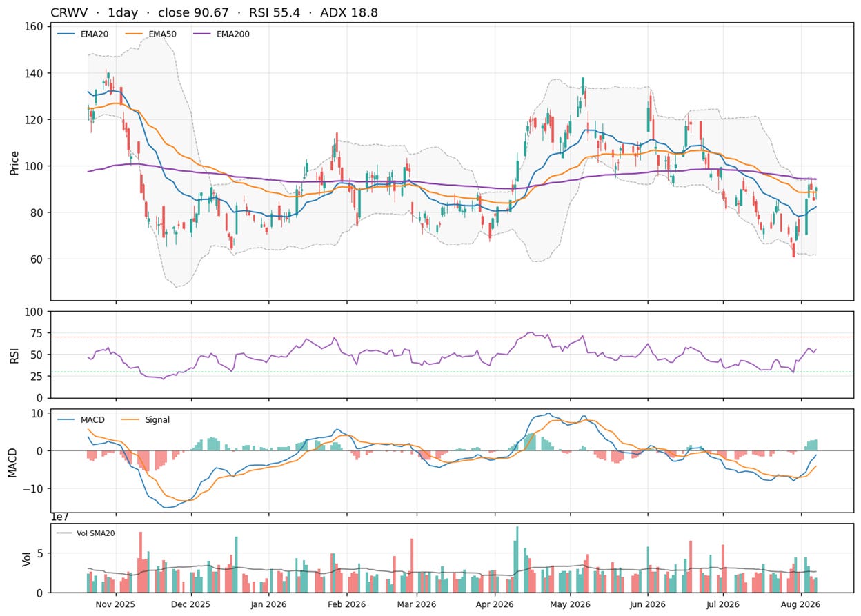Click the "RSI" y-axis label of the RSI panel

click(x=14, y=355)
